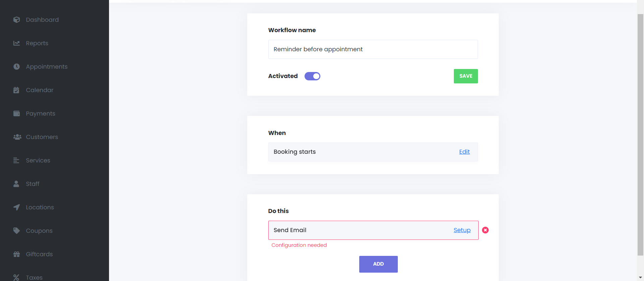Click the Taxes percent icon
This screenshot has height=281, width=644.
point(16,278)
